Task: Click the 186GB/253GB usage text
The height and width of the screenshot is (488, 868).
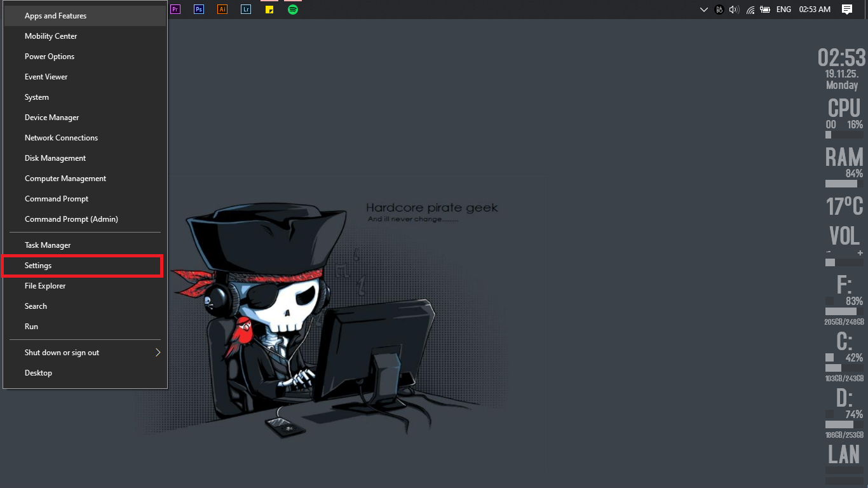Action: pyautogui.click(x=844, y=435)
